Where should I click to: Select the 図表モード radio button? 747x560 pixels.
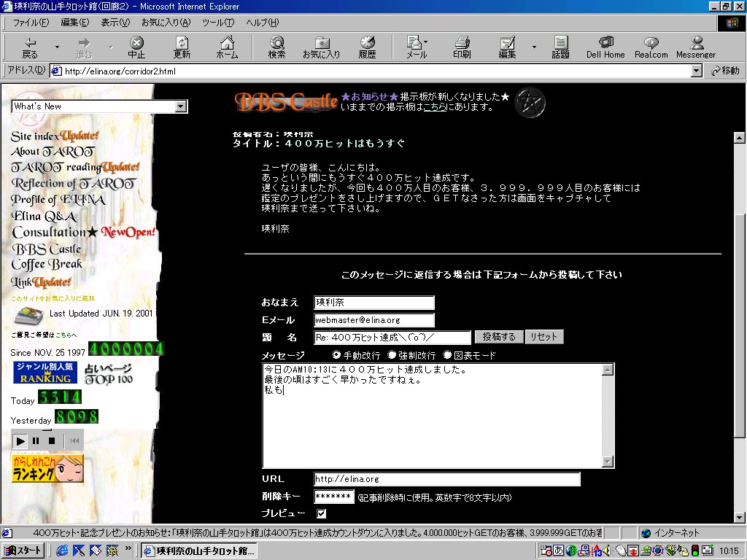click(x=447, y=355)
